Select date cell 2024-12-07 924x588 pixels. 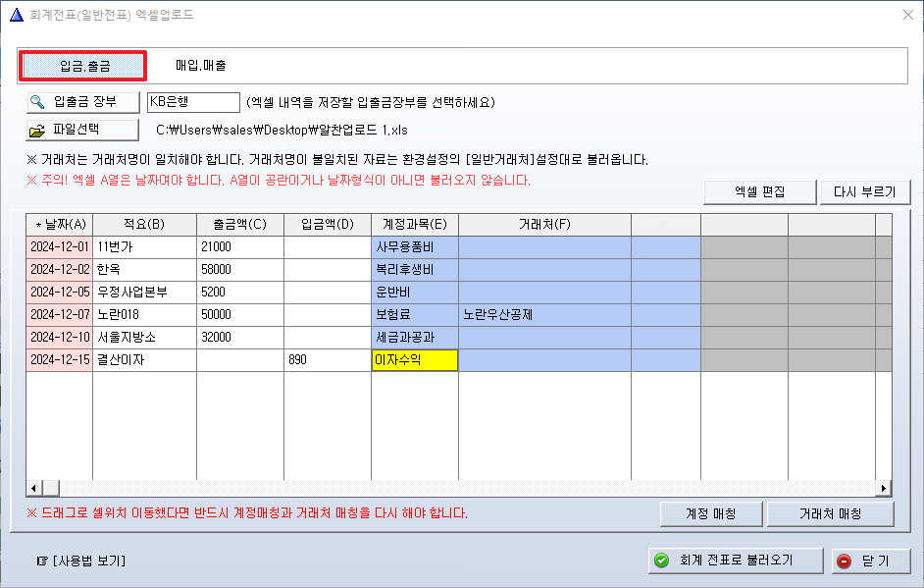pos(60,315)
